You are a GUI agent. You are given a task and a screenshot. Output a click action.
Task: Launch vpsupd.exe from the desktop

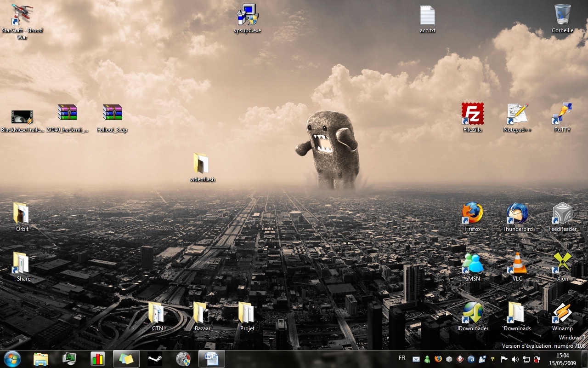(x=247, y=18)
